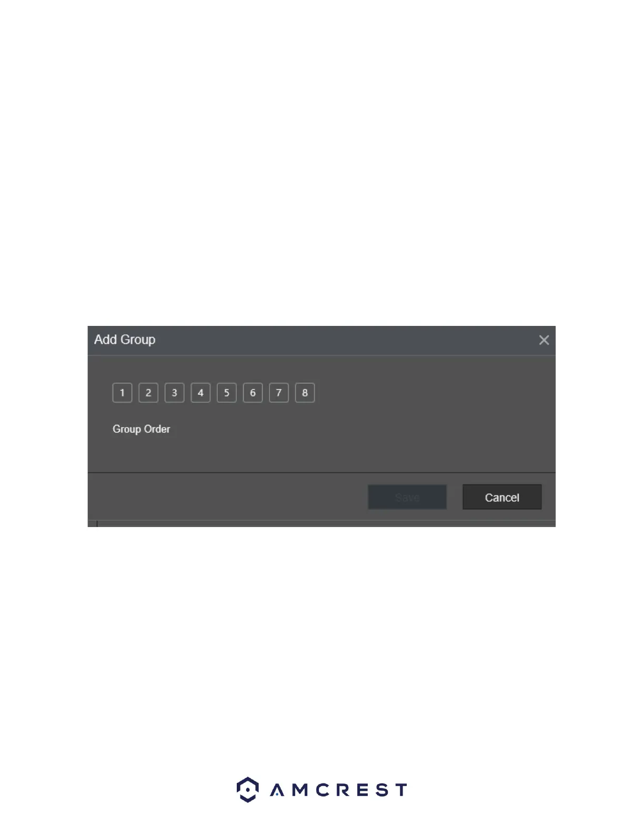Click the Add Group title text

click(125, 340)
